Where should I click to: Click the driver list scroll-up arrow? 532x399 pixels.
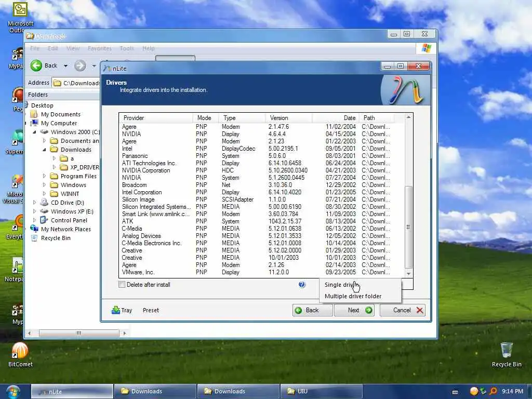(x=408, y=117)
